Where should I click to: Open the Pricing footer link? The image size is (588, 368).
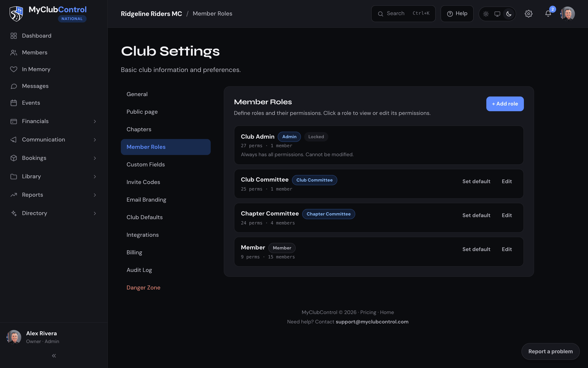pyautogui.click(x=368, y=312)
